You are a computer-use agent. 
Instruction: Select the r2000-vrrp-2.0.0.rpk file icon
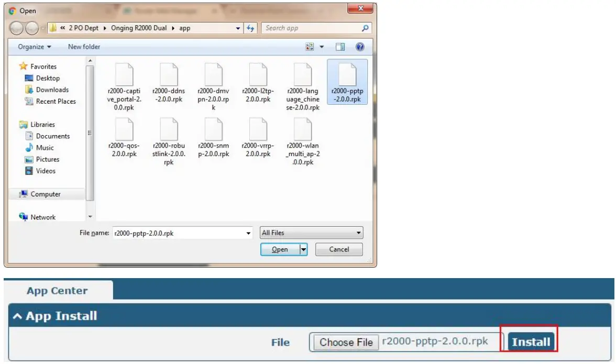pyautogui.click(x=257, y=131)
